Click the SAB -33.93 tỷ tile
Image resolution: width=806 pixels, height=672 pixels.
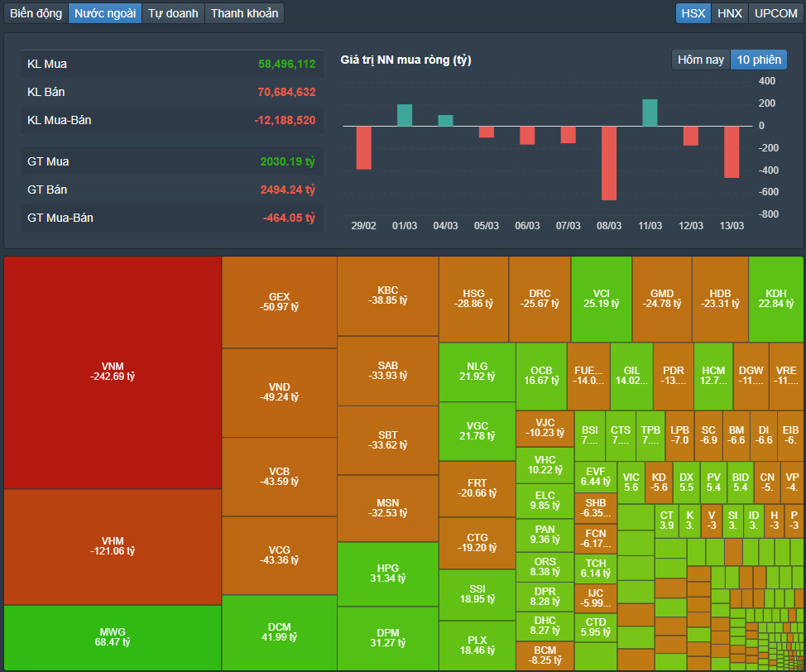coord(387,372)
